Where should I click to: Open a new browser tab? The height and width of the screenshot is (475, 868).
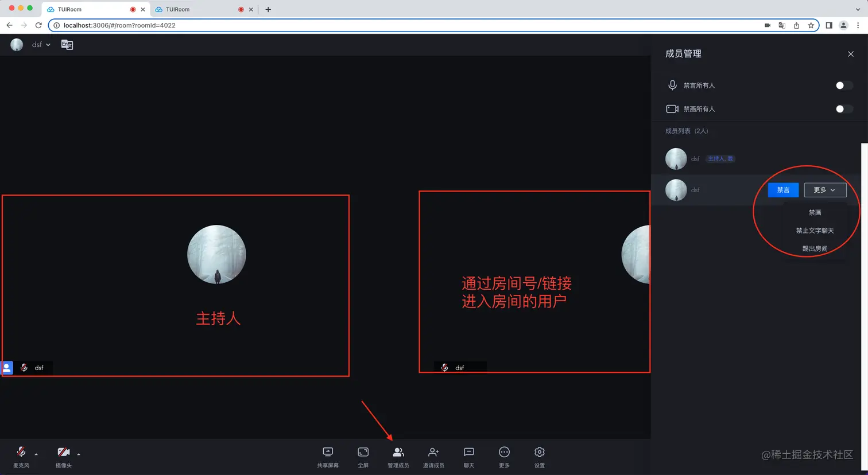(x=268, y=9)
